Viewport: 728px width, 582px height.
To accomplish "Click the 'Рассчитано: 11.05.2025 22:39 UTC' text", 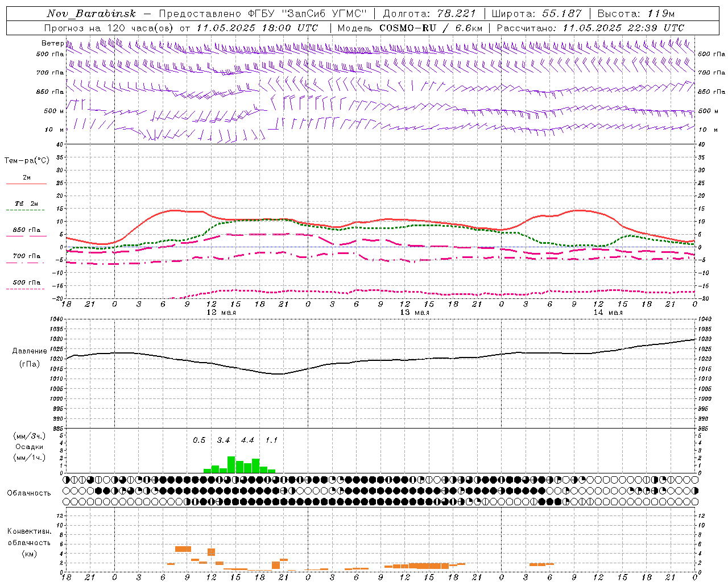I will [590, 28].
